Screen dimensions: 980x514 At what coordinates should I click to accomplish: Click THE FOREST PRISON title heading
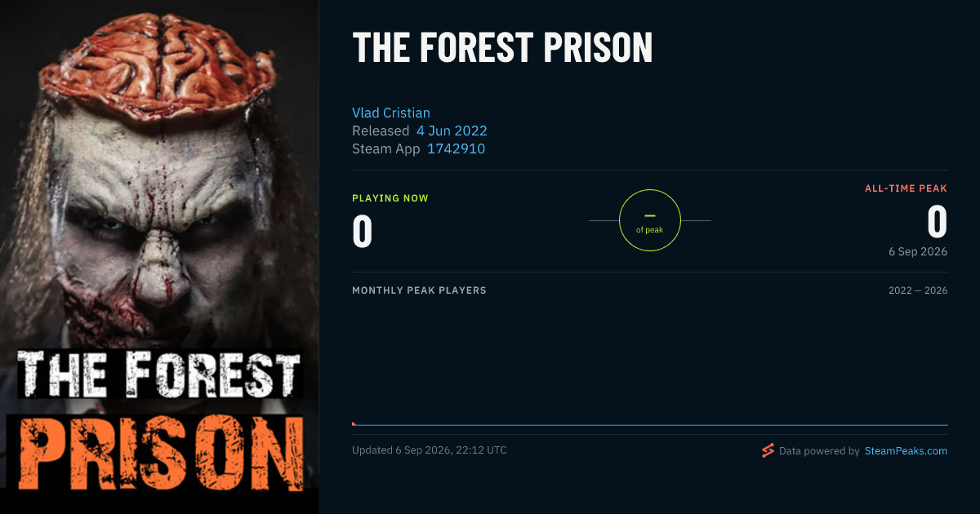[x=502, y=48]
